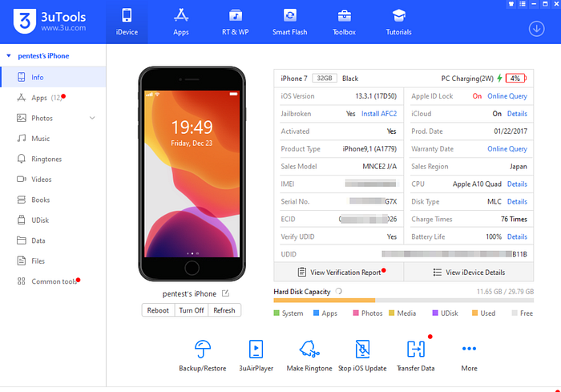Click Details link for Disk Type
The height and width of the screenshot is (392, 561).
coord(517,201)
